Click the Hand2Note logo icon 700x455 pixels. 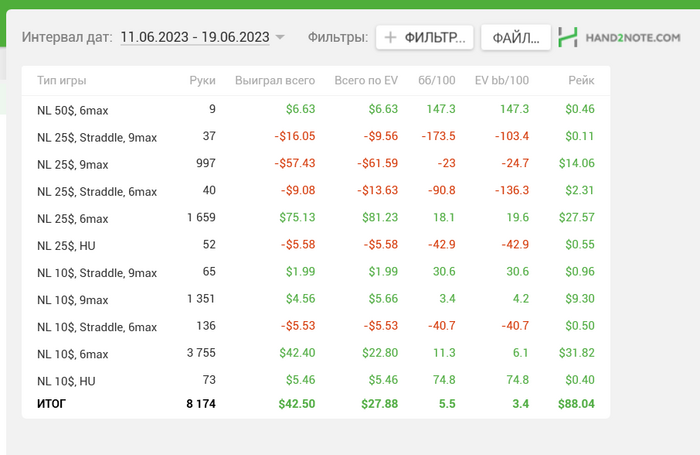[x=569, y=38]
